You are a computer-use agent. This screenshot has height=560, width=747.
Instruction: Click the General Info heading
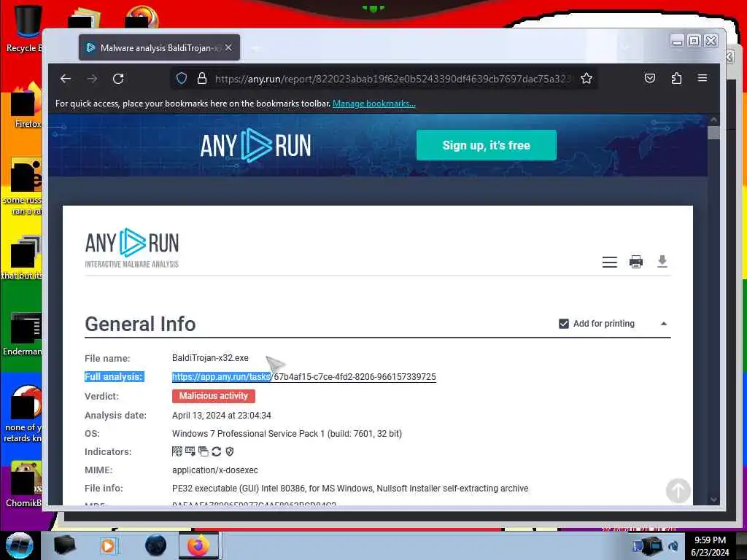[x=140, y=324]
